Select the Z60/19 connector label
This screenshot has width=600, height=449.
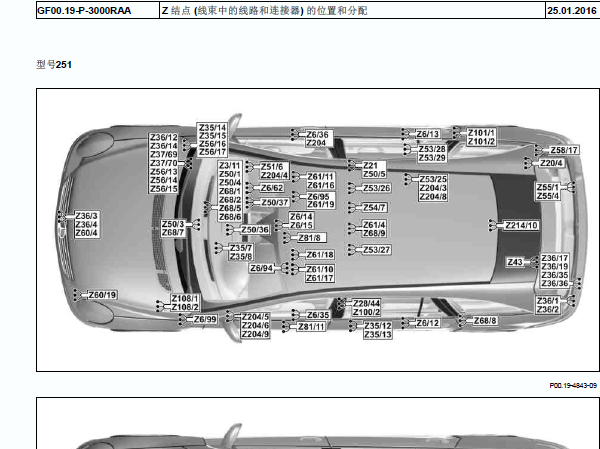pos(103,295)
